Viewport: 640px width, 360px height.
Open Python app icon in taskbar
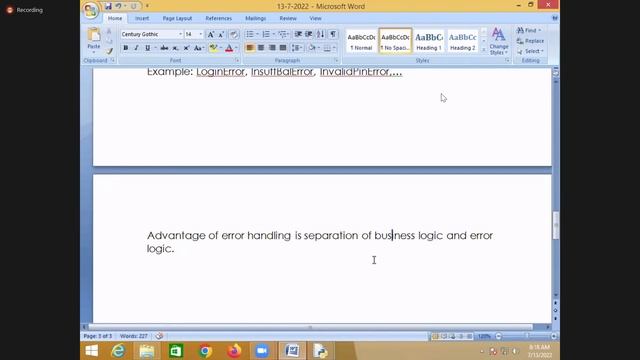(x=320, y=351)
